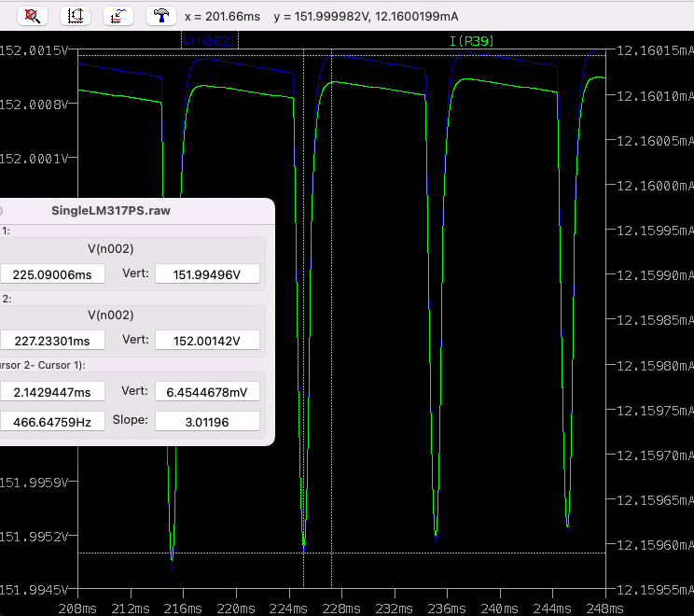
Task: Click right axis label 12.15970mA
Action: click(655, 455)
